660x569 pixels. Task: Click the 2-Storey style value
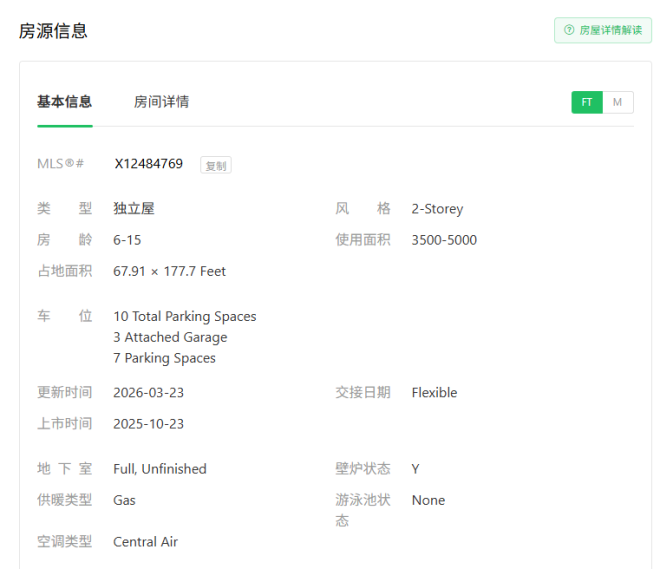tap(437, 209)
